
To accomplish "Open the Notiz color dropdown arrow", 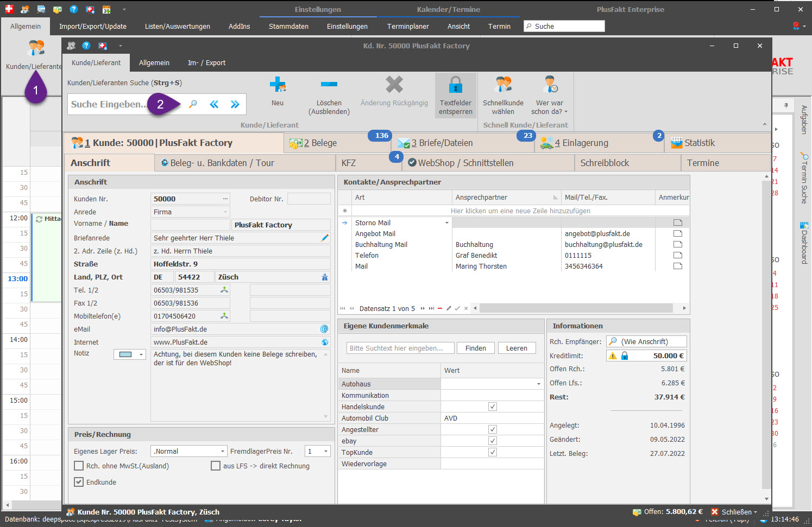I will point(141,354).
